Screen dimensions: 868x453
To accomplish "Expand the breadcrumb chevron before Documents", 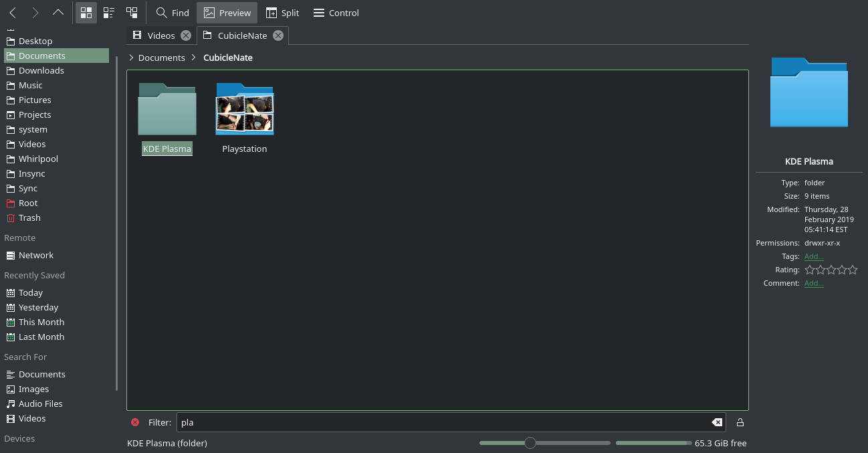I will (x=131, y=58).
